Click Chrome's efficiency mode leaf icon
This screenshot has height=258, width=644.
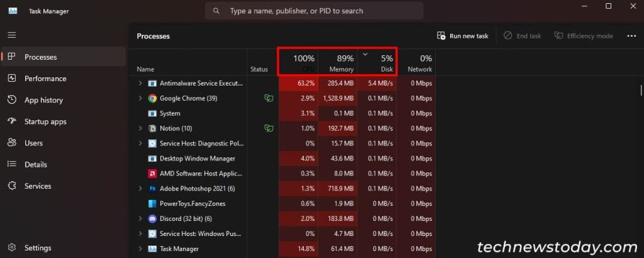pos(269,98)
